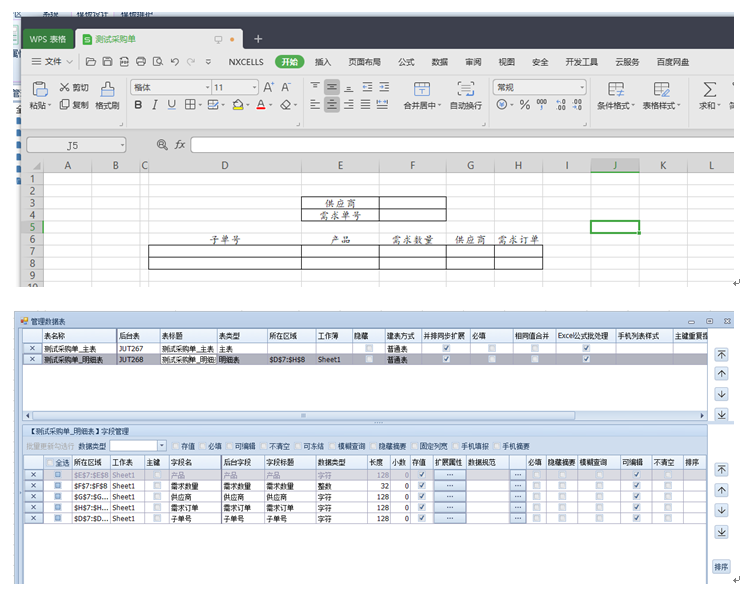This screenshot has width=749, height=597.
Task: Click the insert function fx icon
Action: click(x=180, y=145)
